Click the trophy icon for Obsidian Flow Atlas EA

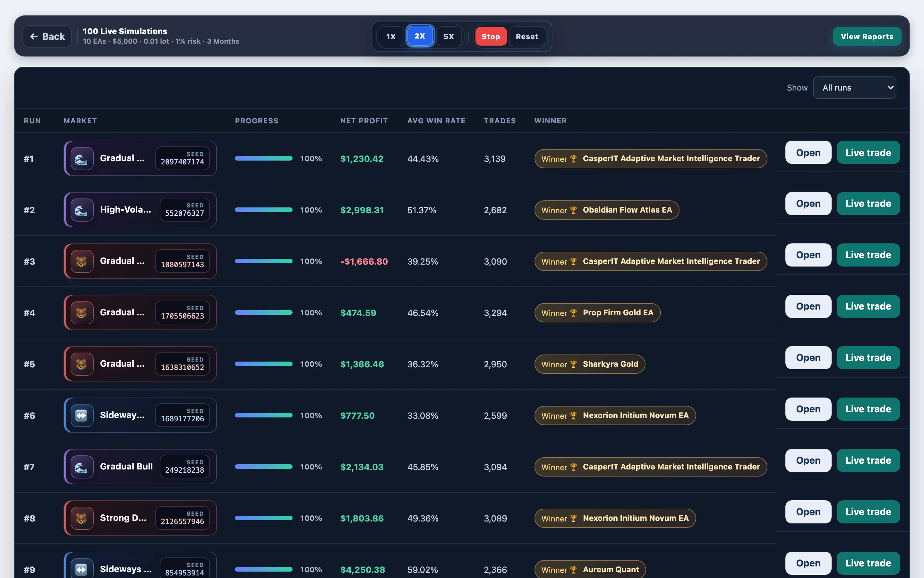(573, 210)
